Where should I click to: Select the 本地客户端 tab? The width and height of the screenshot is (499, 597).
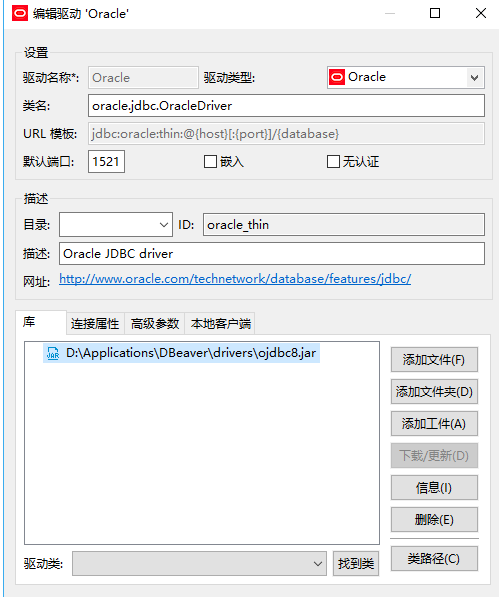click(x=220, y=324)
